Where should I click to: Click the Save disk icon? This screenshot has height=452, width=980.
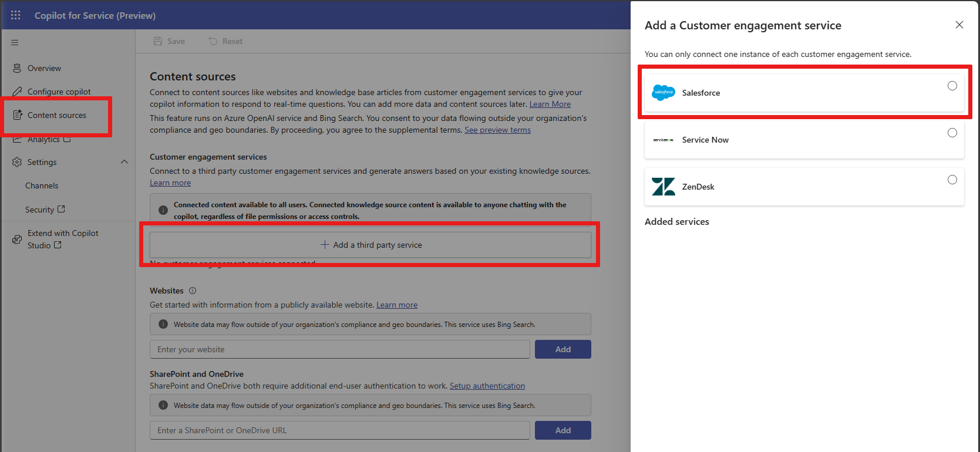coord(158,41)
